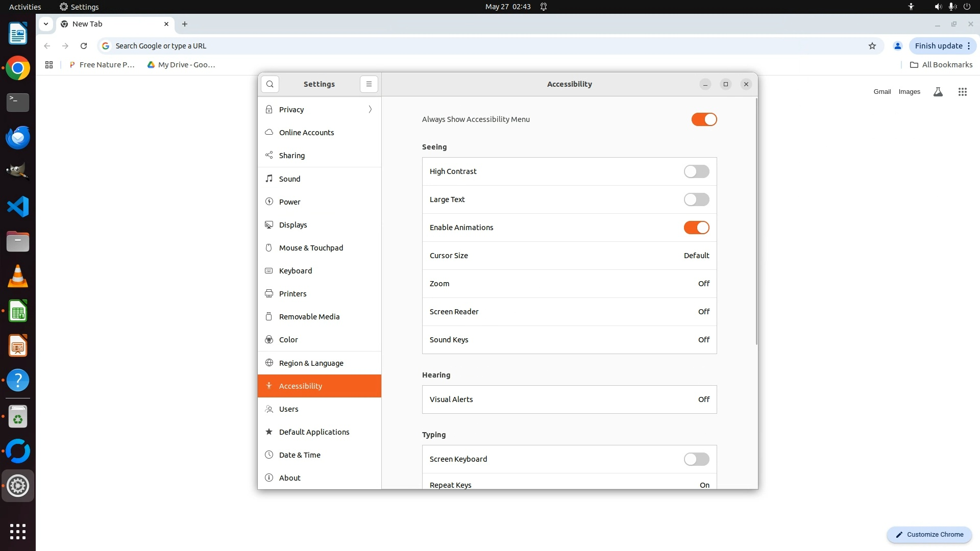Launch Thunderbird from the dock
Screen dimensions: 980x551
click(x=18, y=137)
